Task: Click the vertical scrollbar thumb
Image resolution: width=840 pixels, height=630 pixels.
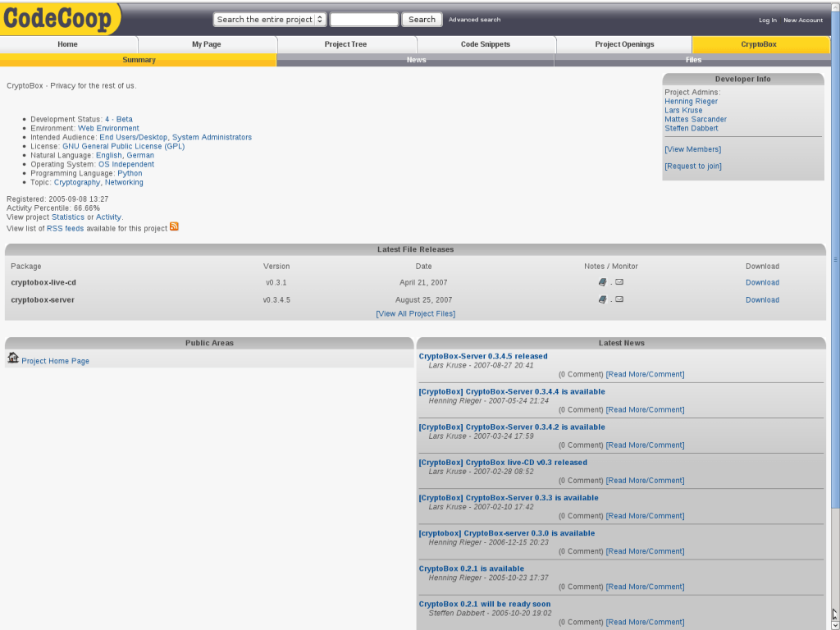Action: click(835, 260)
